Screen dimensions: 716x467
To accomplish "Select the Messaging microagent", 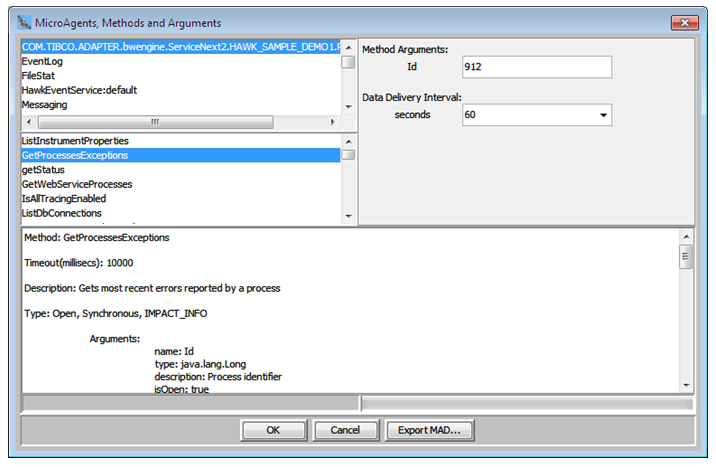I will (x=181, y=105).
